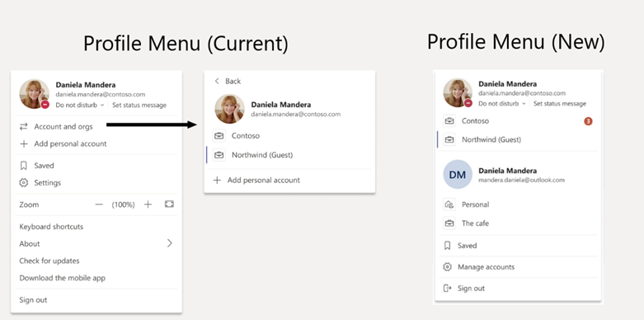
Task: Toggle the full screen icon beside Zoom
Action: click(169, 205)
